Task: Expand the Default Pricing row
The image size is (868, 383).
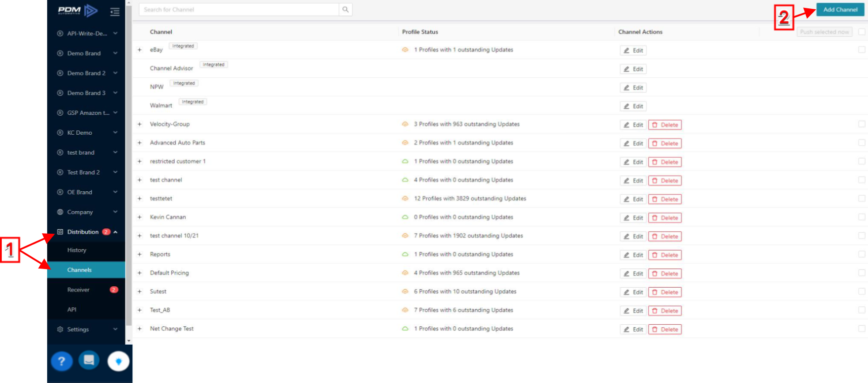Action: (x=139, y=273)
